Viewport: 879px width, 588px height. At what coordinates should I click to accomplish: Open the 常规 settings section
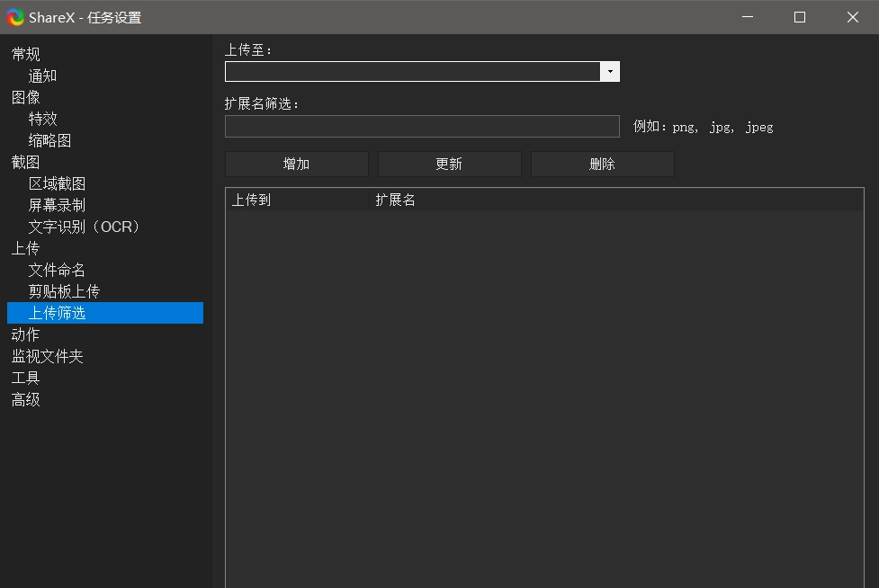(26, 54)
